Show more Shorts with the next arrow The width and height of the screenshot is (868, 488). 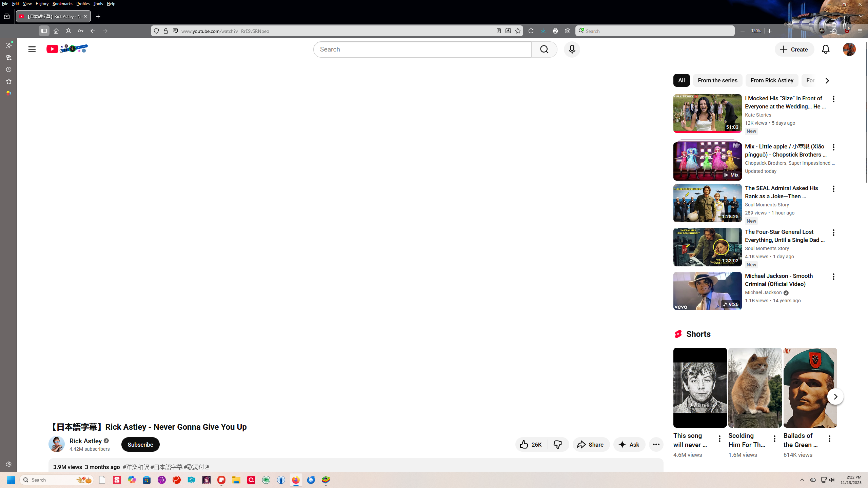coord(835,396)
